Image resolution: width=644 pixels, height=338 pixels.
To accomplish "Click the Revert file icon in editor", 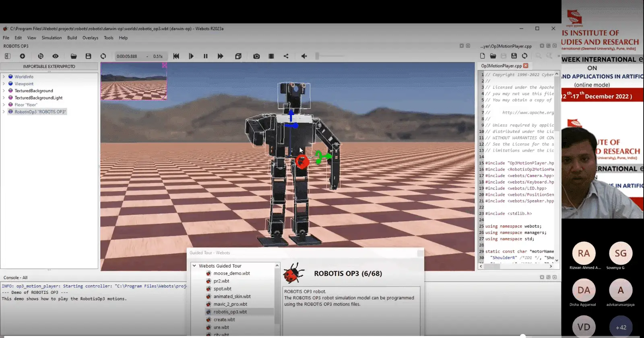I will [524, 56].
